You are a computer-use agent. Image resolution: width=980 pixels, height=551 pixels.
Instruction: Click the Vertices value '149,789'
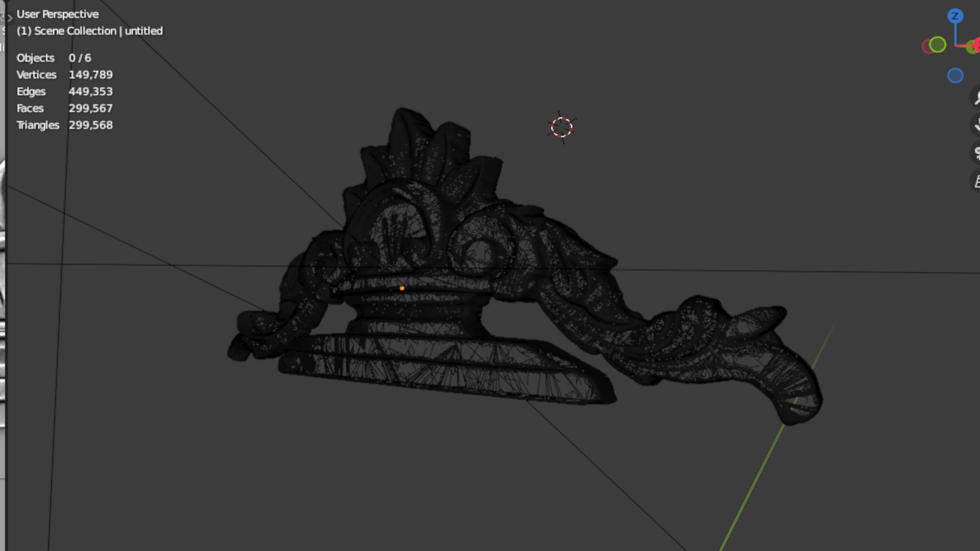pyautogui.click(x=91, y=75)
